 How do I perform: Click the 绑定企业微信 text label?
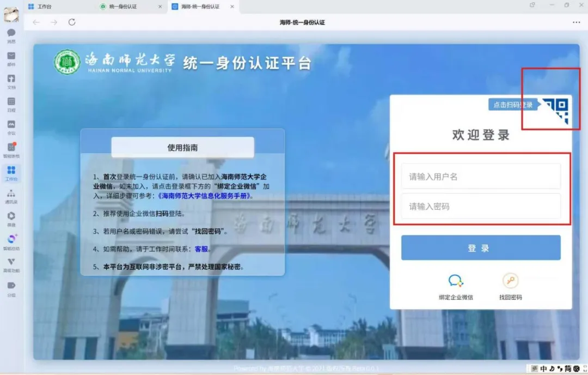(456, 297)
